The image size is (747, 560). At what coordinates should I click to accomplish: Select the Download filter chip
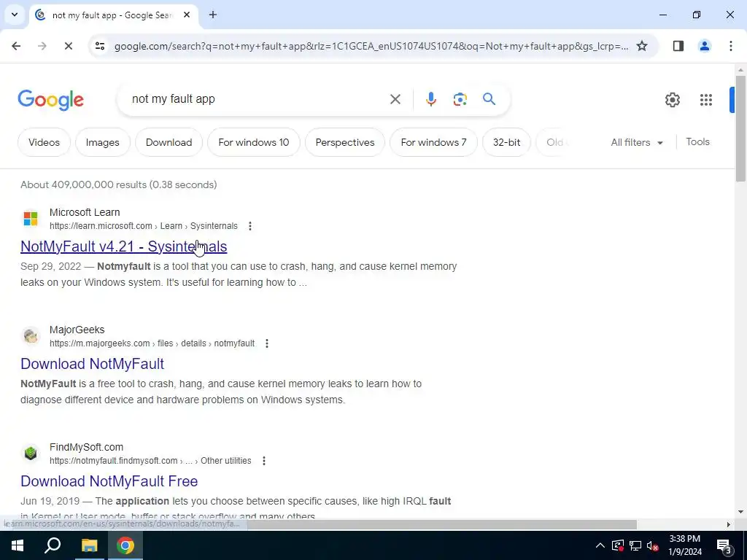pos(169,142)
